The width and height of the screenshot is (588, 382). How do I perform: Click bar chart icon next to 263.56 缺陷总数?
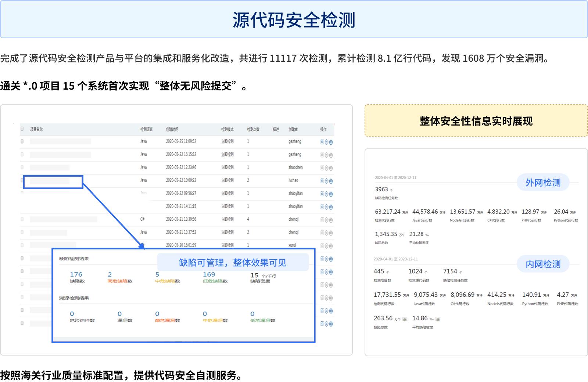405,319
